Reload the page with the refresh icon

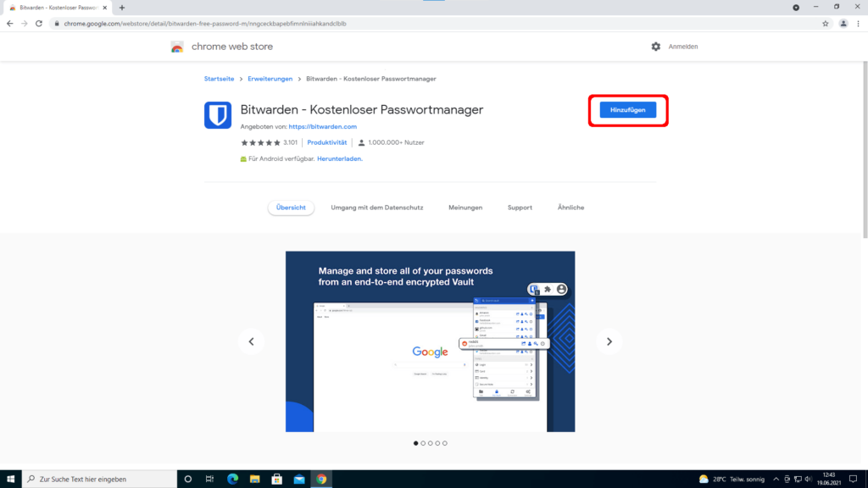tap(39, 24)
